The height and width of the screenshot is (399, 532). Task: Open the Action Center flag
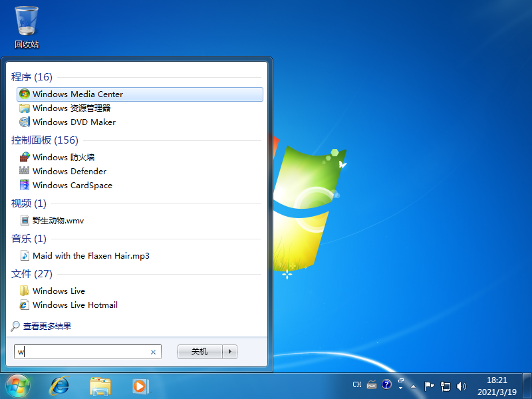coord(430,386)
